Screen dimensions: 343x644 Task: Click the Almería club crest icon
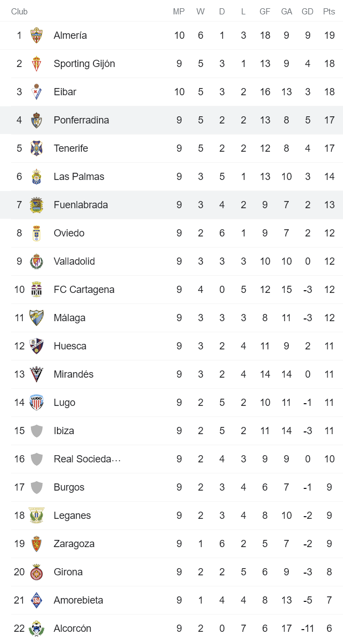(x=37, y=35)
